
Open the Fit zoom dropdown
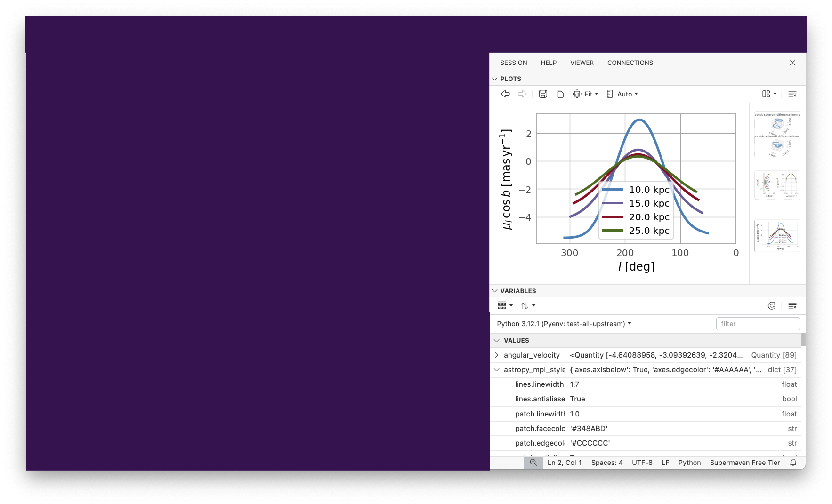[585, 94]
